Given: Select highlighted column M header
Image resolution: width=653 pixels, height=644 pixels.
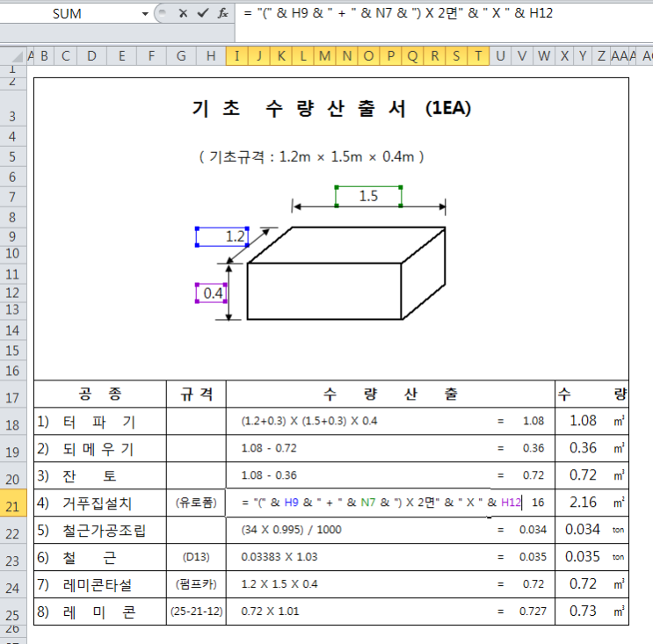Looking at the screenshot, I should pos(325,55).
